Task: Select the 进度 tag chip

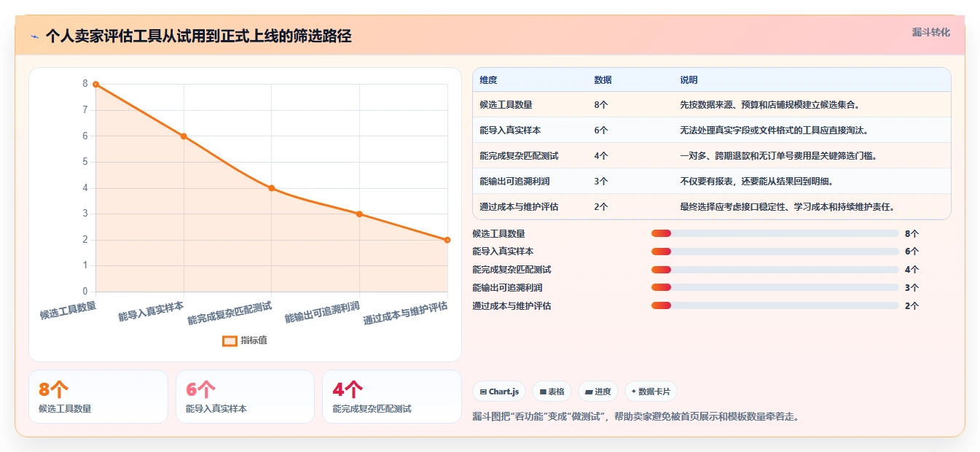Action: click(597, 391)
